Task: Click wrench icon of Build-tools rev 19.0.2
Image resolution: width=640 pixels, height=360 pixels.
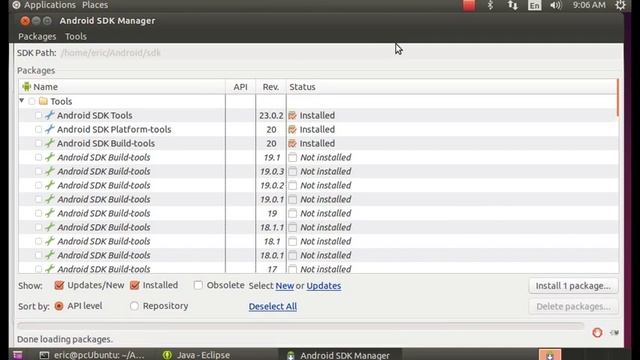Action: click(x=50, y=185)
